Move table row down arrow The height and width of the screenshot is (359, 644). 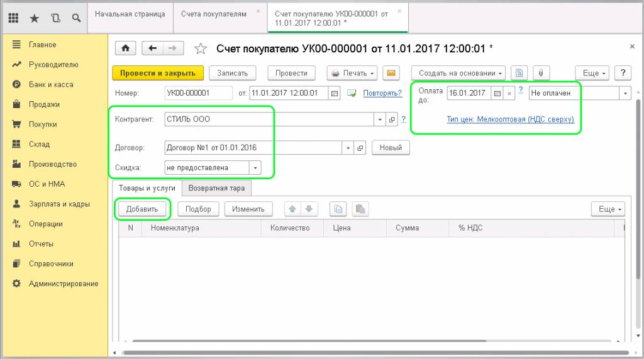309,209
